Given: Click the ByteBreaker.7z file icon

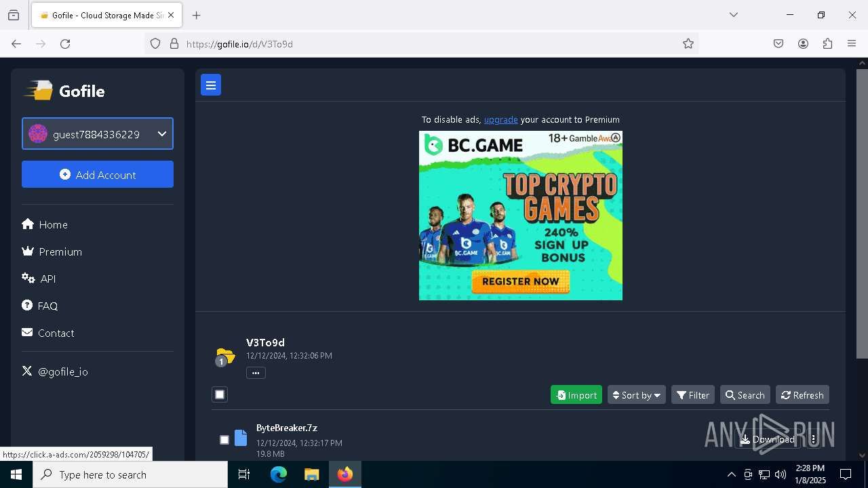Looking at the screenshot, I should pos(241,438).
